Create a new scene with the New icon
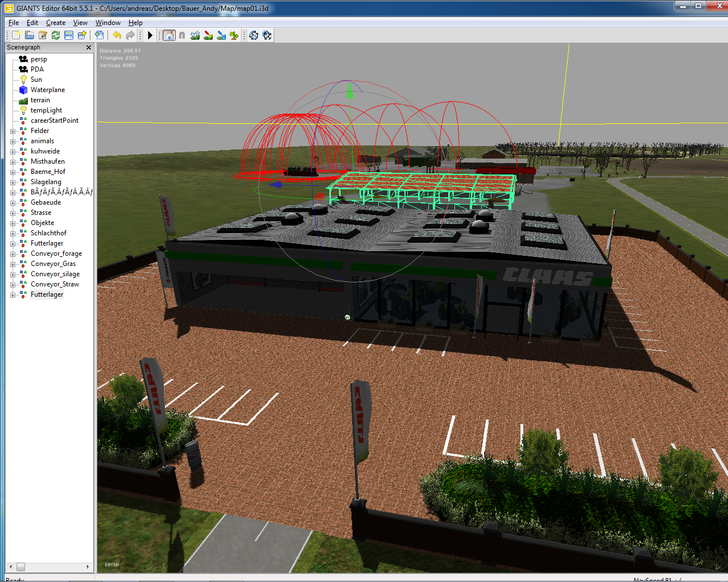The height and width of the screenshot is (582, 728). 16,35
